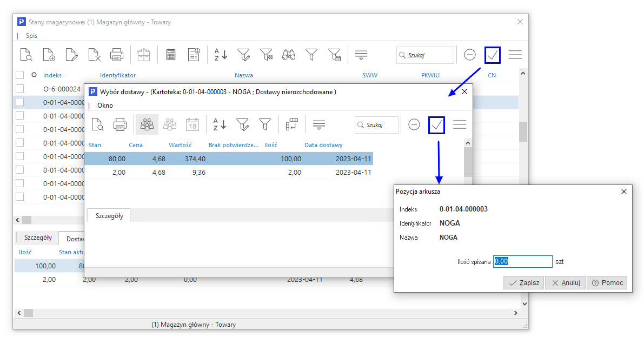Click the edit document pencil icon
The height and width of the screenshot is (343, 644).
coord(71,55)
